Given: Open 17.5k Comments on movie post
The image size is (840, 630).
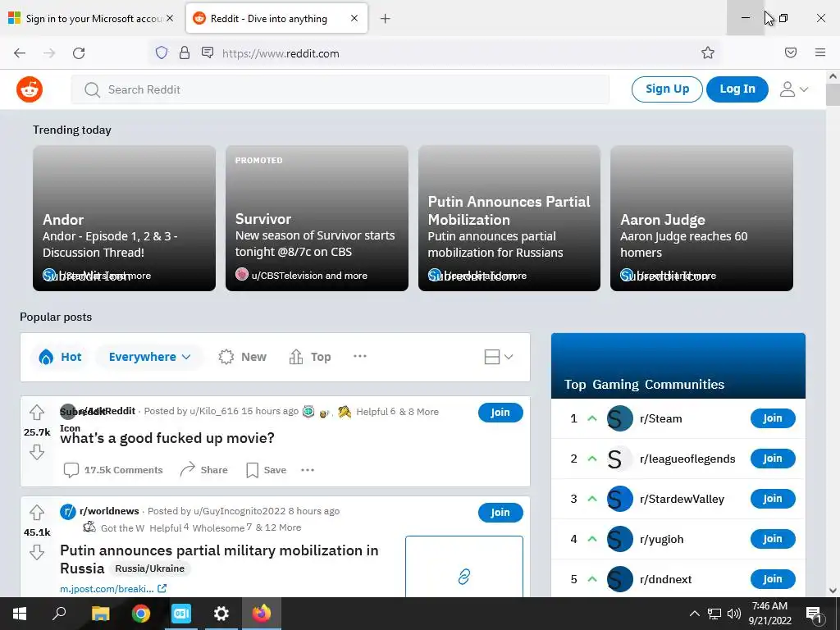Looking at the screenshot, I should click(113, 470).
